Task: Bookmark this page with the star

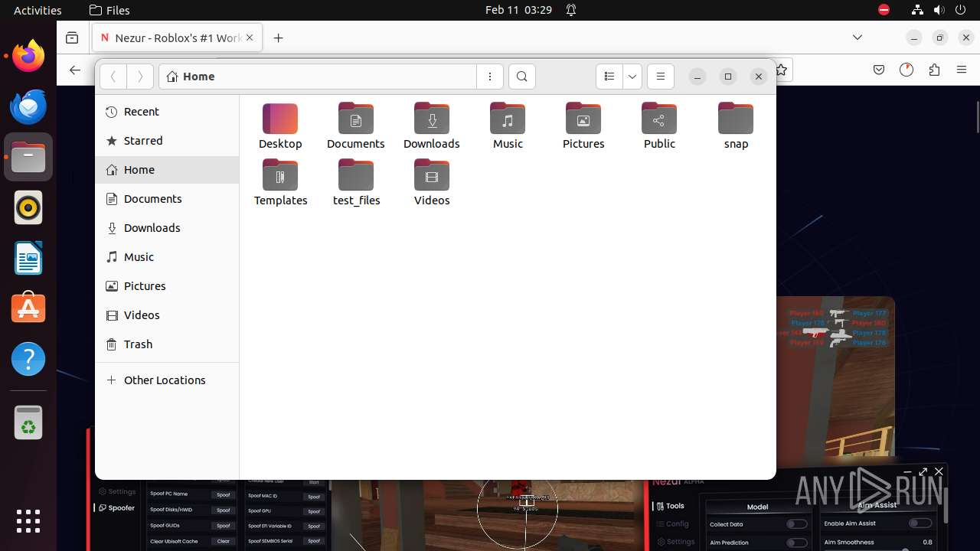Action: (x=782, y=70)
